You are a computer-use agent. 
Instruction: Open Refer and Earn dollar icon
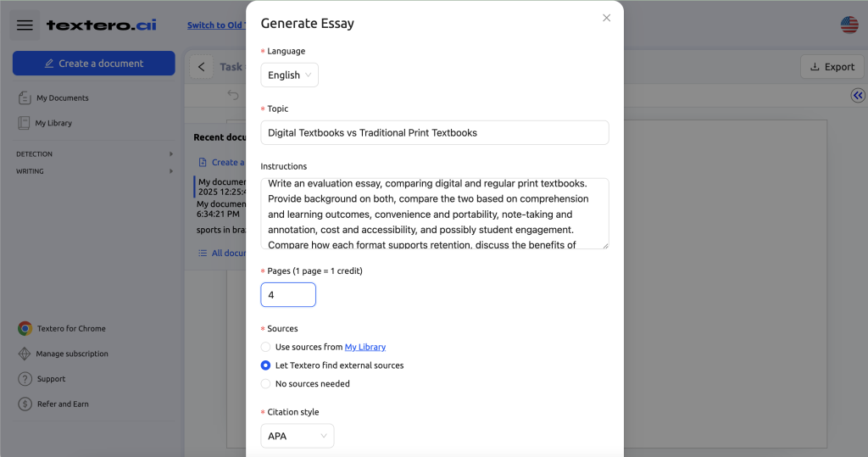point(25,404)
